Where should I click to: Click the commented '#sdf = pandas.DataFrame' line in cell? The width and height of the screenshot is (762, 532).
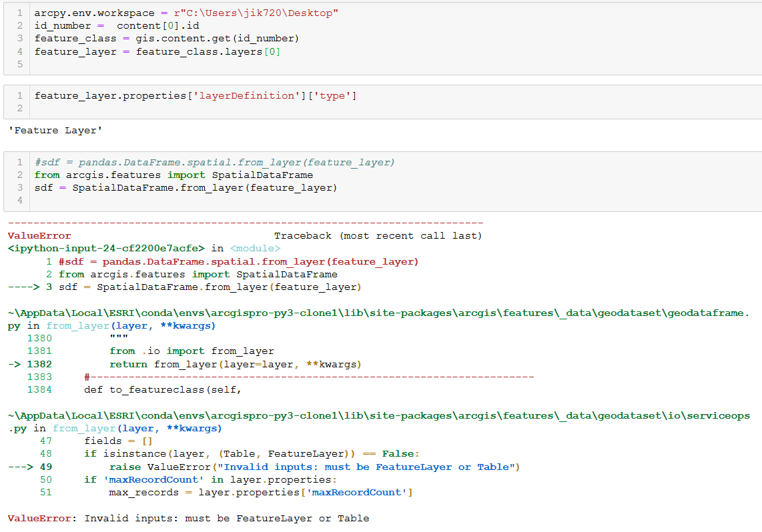point(214,162)
